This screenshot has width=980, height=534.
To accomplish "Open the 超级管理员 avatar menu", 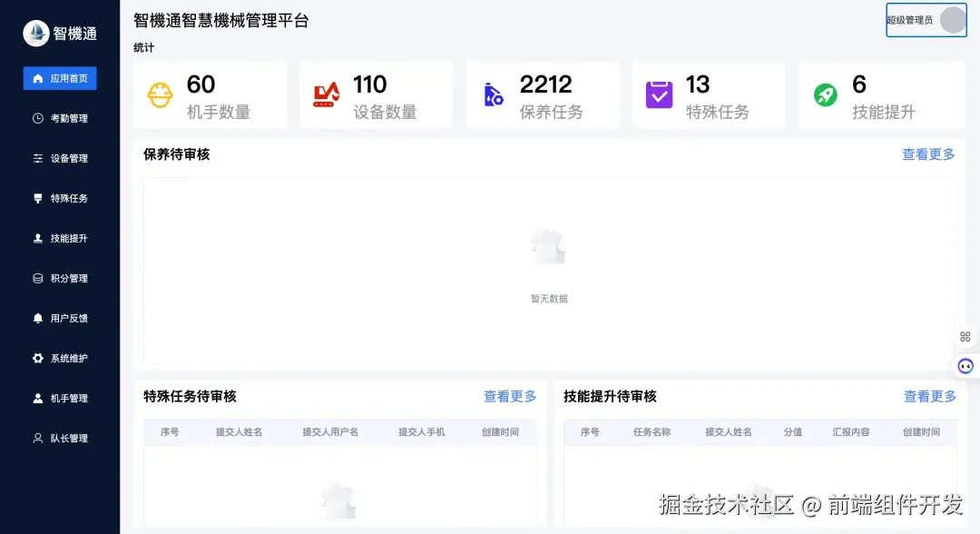I will tap(952, 20).
